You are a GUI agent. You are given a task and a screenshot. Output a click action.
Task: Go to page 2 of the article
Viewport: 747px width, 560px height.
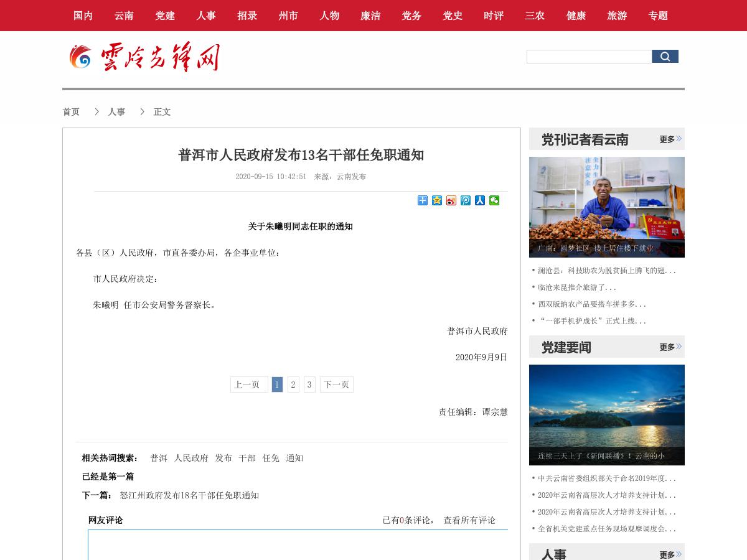point(293,385)
